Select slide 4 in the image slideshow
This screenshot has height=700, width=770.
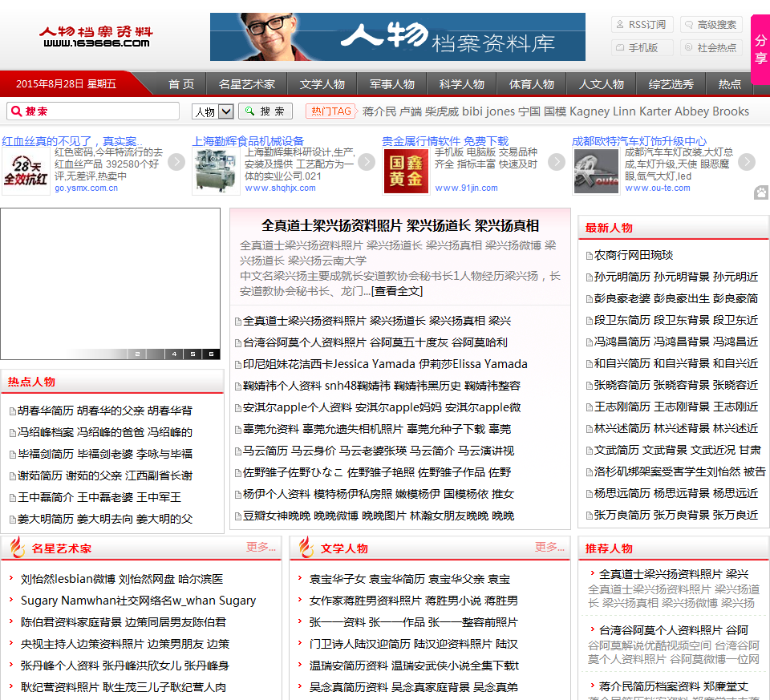pyautogui.click(x=174, y=354)
